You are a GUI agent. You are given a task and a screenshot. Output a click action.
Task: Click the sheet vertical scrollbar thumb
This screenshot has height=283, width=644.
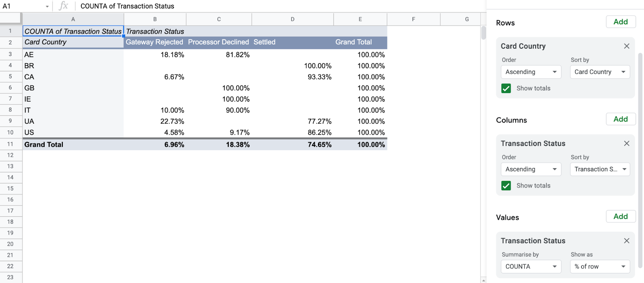(483, 33)
